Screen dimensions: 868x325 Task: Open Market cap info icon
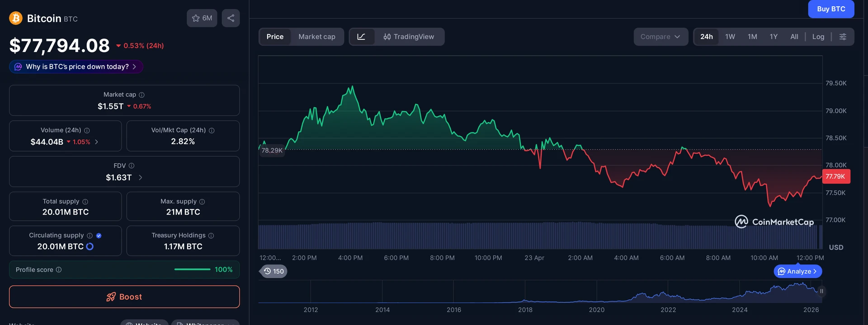pos(142,95)
